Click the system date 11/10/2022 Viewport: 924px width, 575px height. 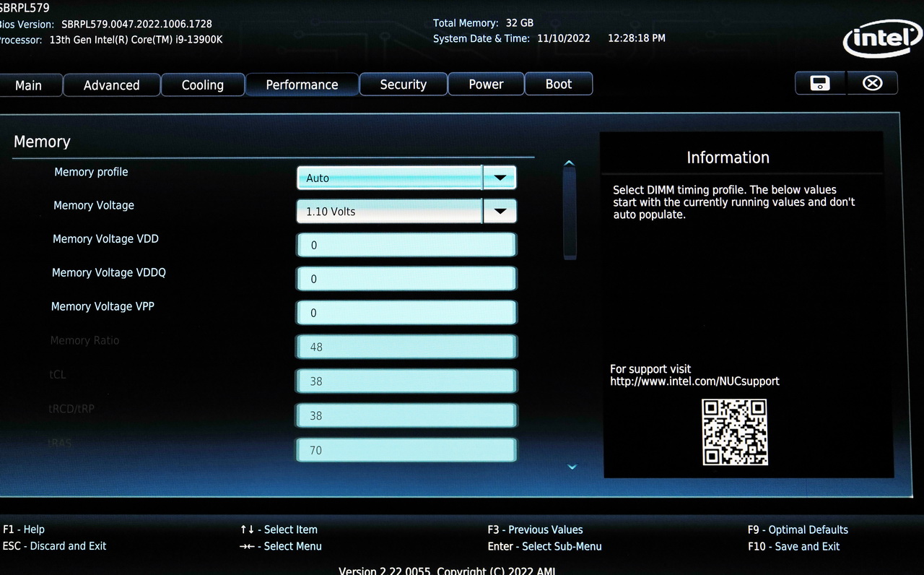coord(564,38)
